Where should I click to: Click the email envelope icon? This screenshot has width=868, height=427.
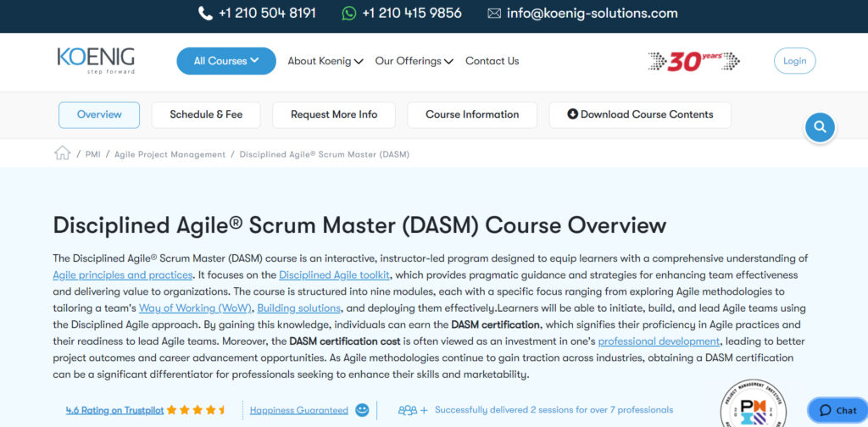point(494,14)
